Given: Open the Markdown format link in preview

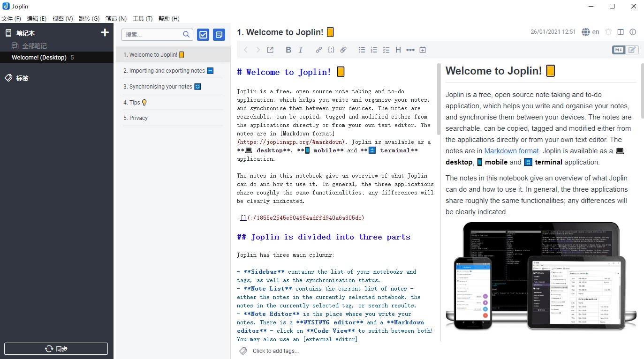Looking at the screenshot, I should pos(511,151).
